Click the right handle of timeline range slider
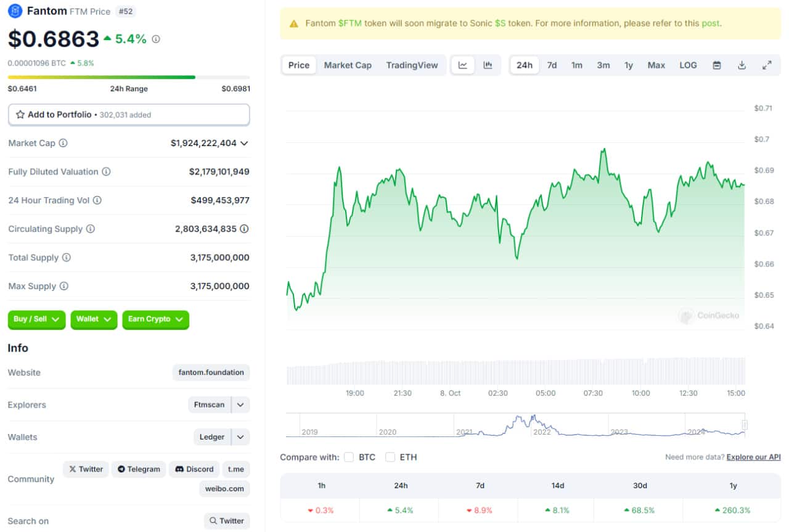Viewport: 789px width, 532px height. click(x=745, y=425)
